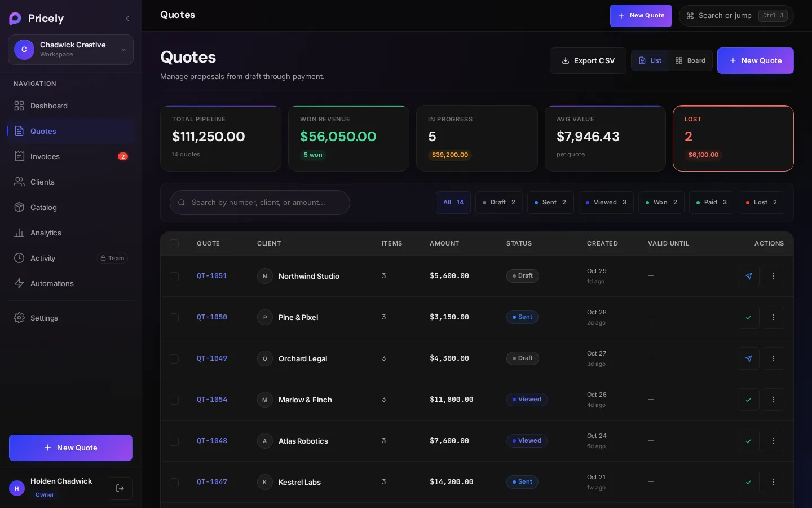Click the Holden Chadwick avatar icon
Screen dimensions: 812x508
pyautogui.click(x=17, y=488)
